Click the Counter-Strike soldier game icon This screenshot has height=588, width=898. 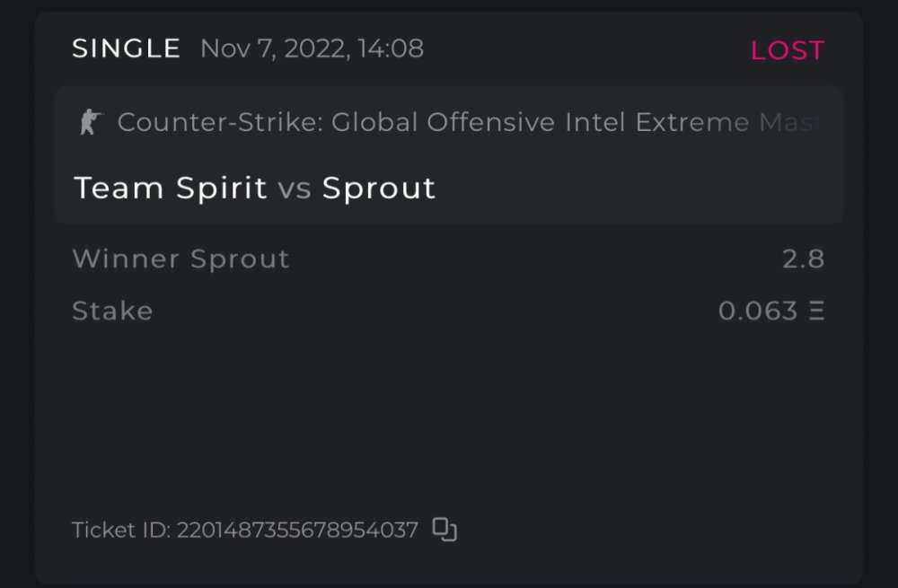(90, 122)
